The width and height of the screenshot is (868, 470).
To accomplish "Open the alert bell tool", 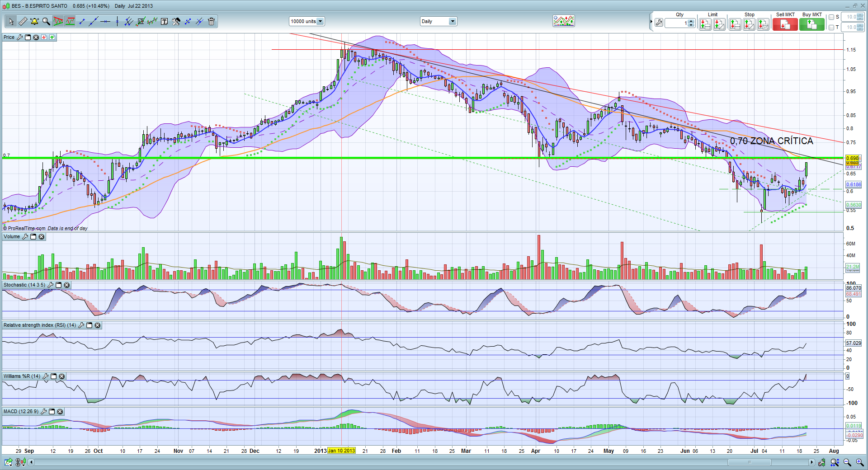I will 34,21.
